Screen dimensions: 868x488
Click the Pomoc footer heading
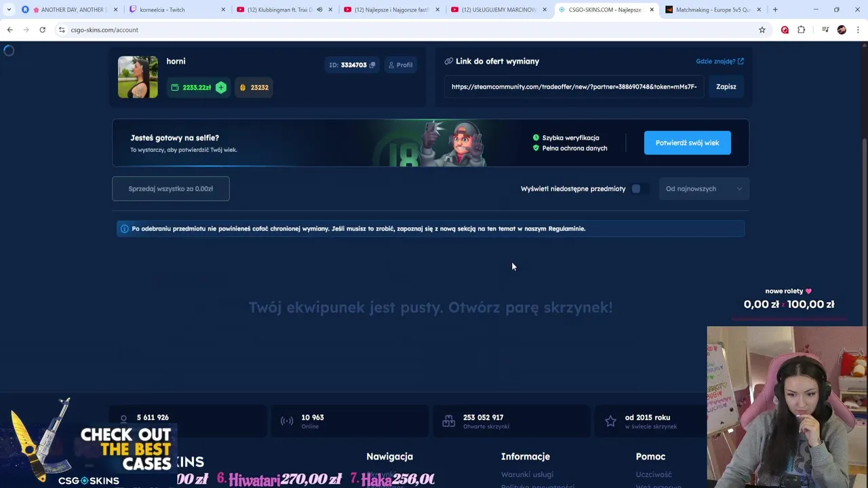click(650, 457)
